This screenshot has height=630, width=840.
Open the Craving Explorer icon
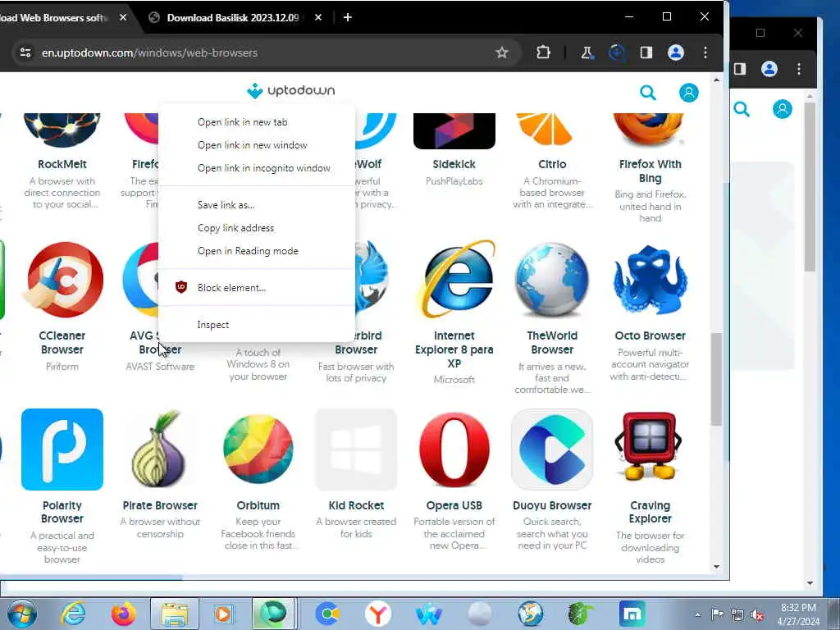650,445
